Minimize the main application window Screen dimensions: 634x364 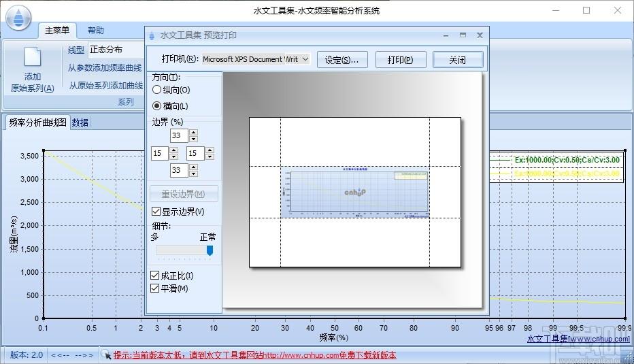click(x=556, y=10)
